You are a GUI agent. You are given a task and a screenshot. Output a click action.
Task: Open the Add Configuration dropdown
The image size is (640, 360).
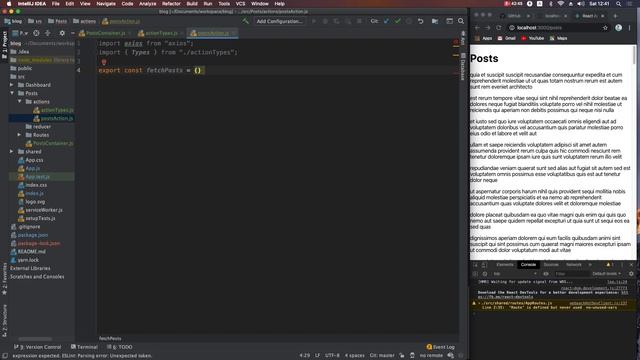[280, 21]
